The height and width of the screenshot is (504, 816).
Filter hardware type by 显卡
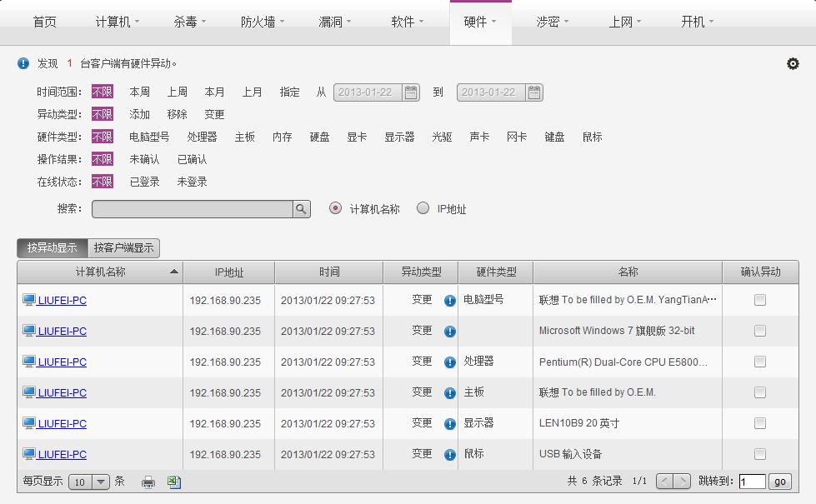[357, 137]
